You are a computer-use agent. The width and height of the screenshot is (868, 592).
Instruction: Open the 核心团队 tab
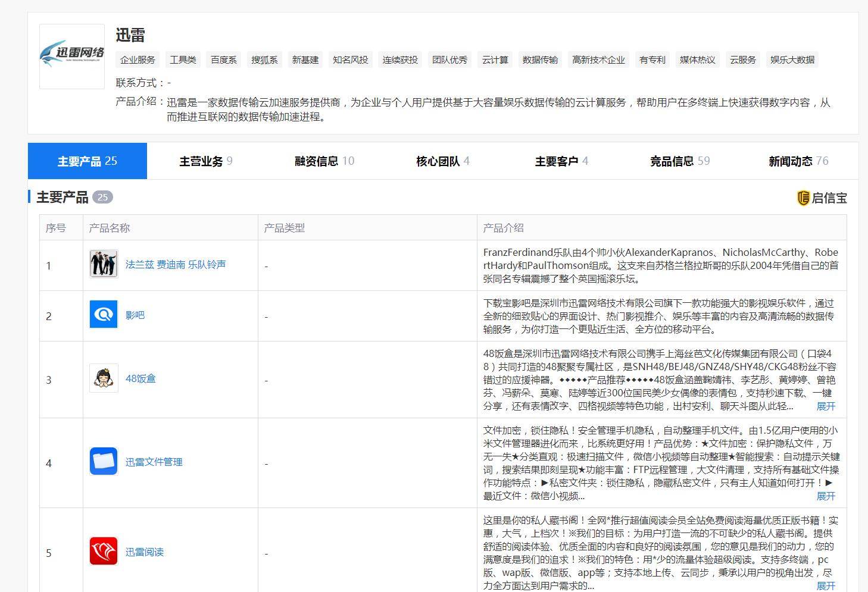(x=443, y=161)
